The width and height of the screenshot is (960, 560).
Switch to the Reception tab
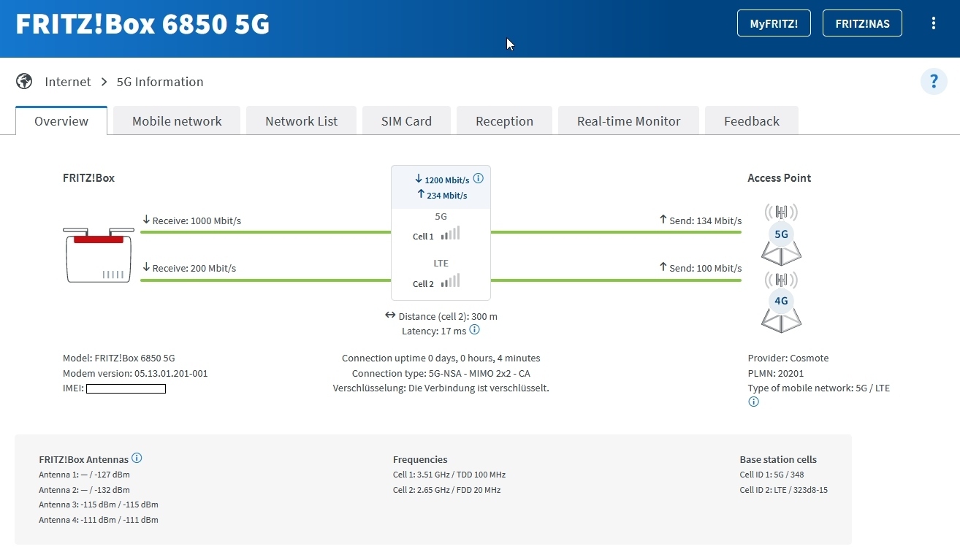point(504,121)
